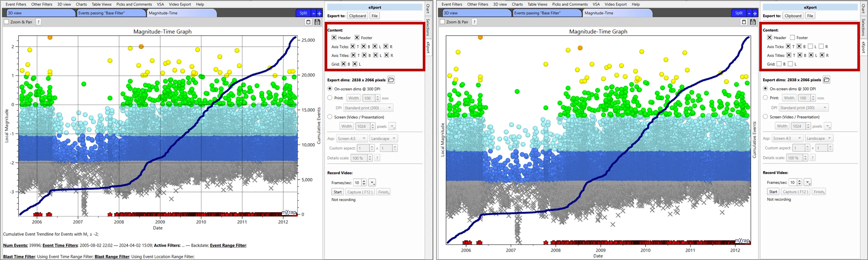Image resolution: width=868 pixels, height=260 pixels.
Task: Open the Selections side tab in the left window
Action: coord(428,27)
